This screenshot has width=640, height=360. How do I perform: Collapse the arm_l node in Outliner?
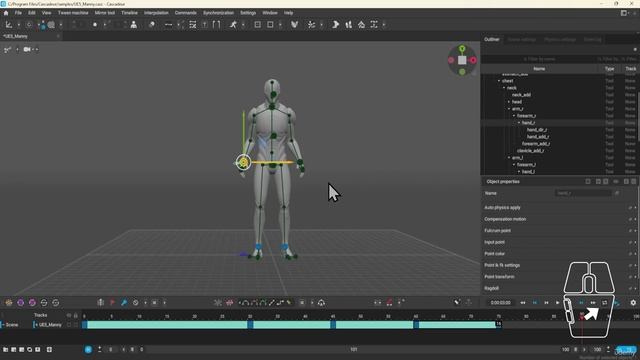click(x=509, y=158)
